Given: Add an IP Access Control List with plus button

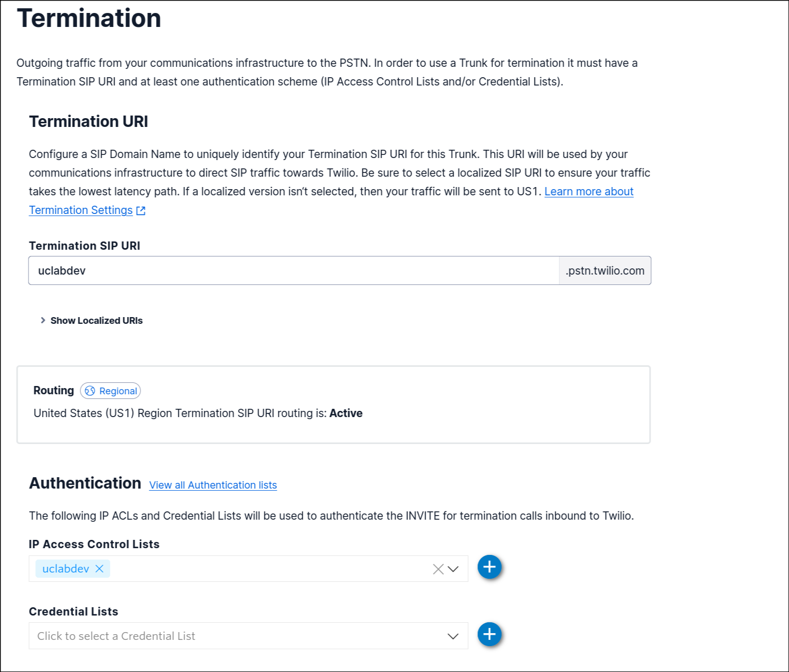Looking at the screenshot, I should [489, 567].
